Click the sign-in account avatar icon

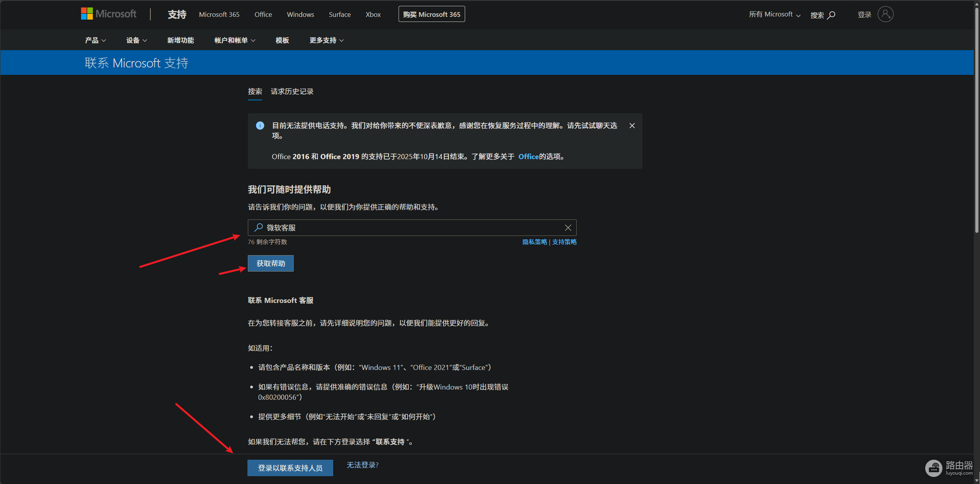[885, 15]
